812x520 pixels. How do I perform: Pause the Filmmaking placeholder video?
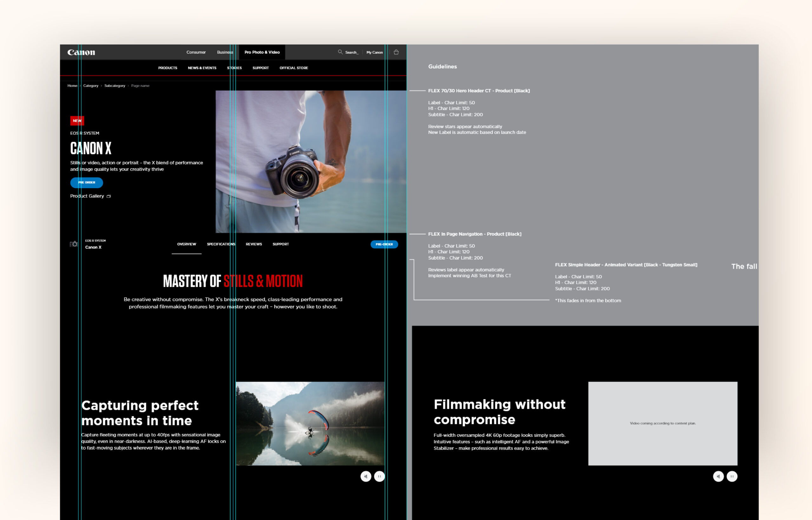(x=732, y=477)
